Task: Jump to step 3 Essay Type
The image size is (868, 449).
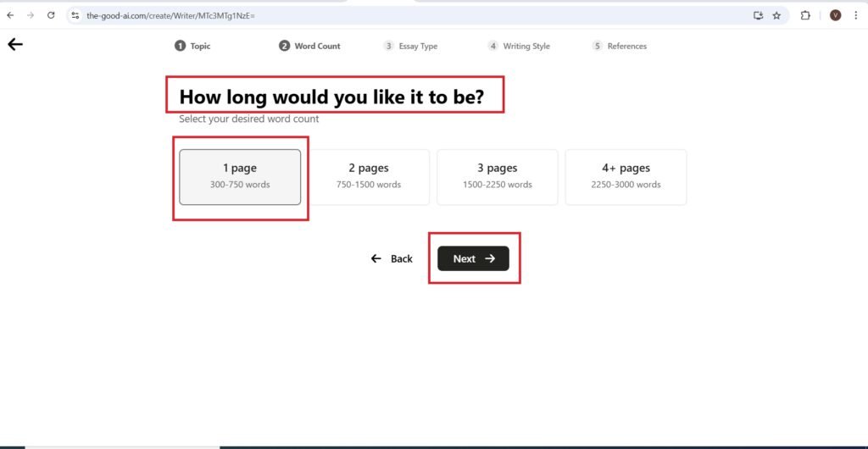Action: click(411, 46)
